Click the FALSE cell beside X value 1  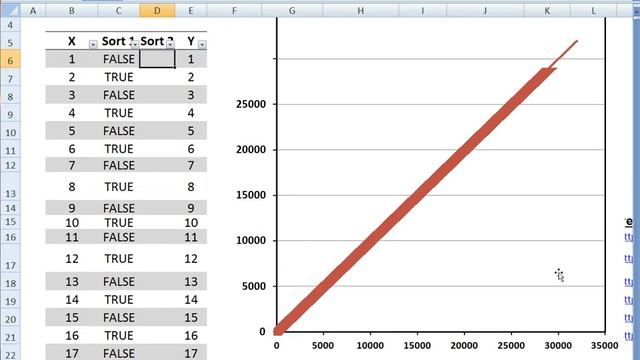(119, 59)
